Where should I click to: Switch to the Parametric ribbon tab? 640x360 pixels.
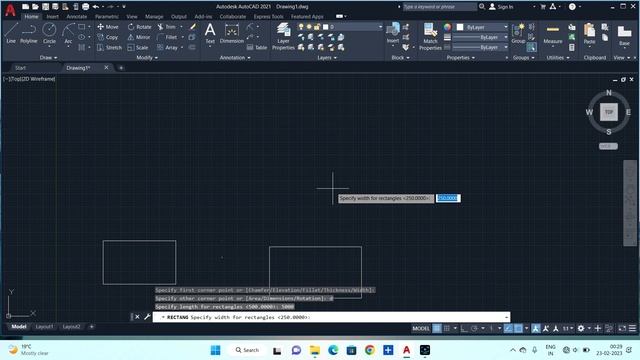coord(107,17)
